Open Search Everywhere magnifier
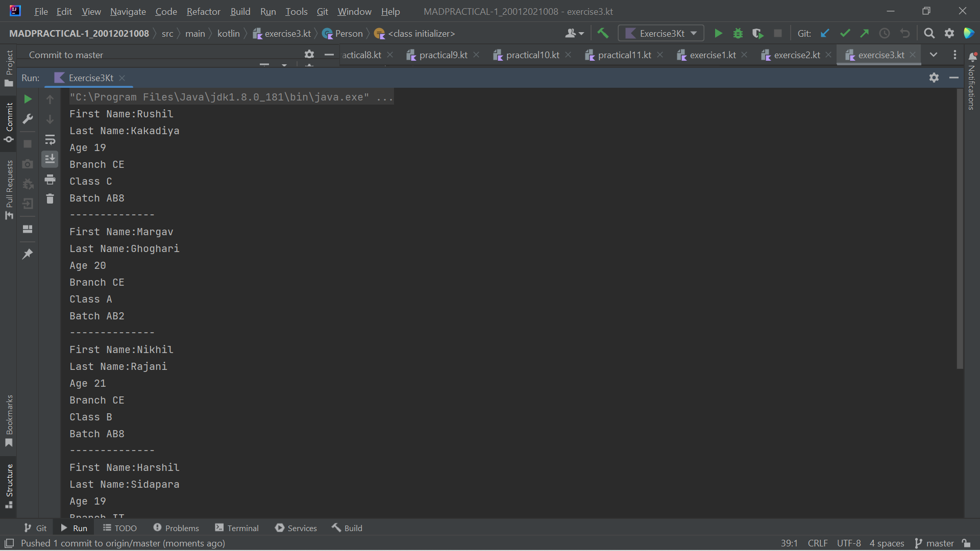The width and height of the screenshot is (980, 551). pyautogui.click(x=929, y=34)
